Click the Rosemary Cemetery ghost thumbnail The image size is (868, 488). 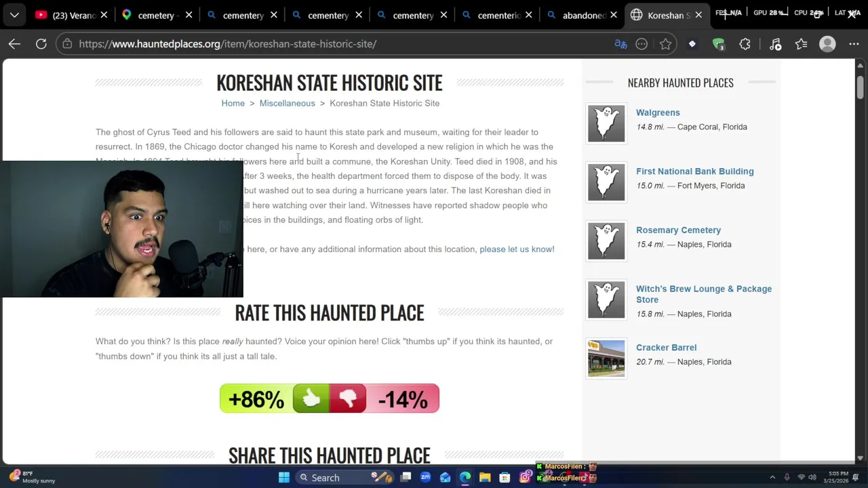(606, 241)
